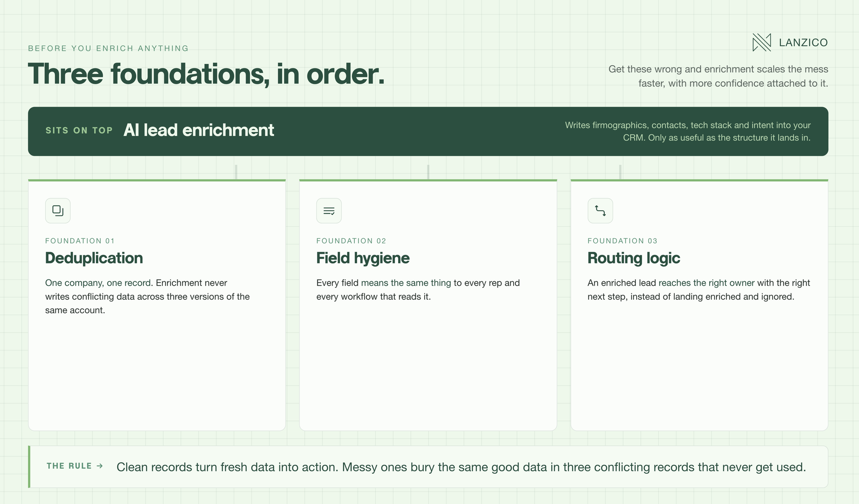Click the 'Clean records turn fresh data' sentence

point(461,467)
